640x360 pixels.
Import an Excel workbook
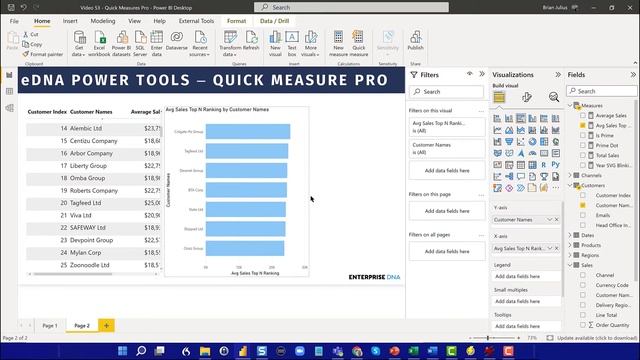click(99, 43)
